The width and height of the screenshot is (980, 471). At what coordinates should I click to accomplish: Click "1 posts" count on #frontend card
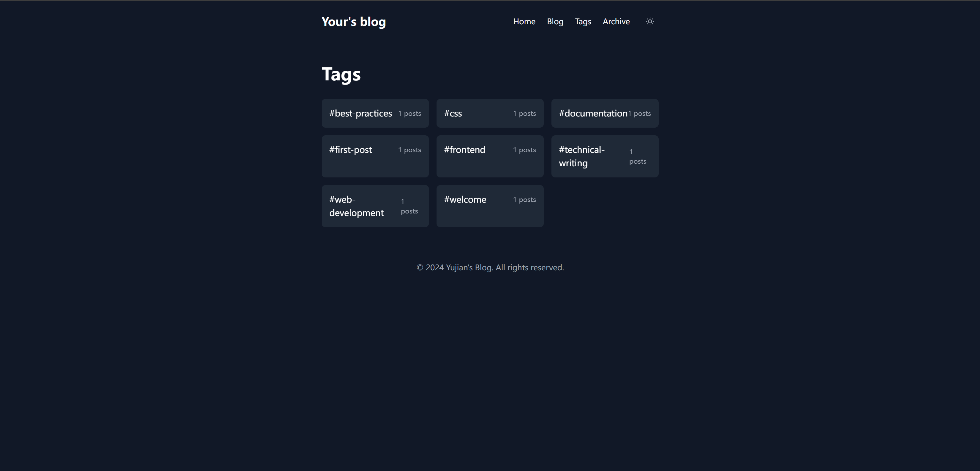click(524, 150)
